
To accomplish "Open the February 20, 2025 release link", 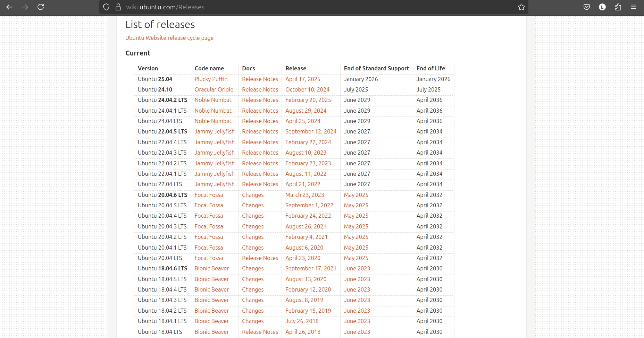I will click(308, 100).
